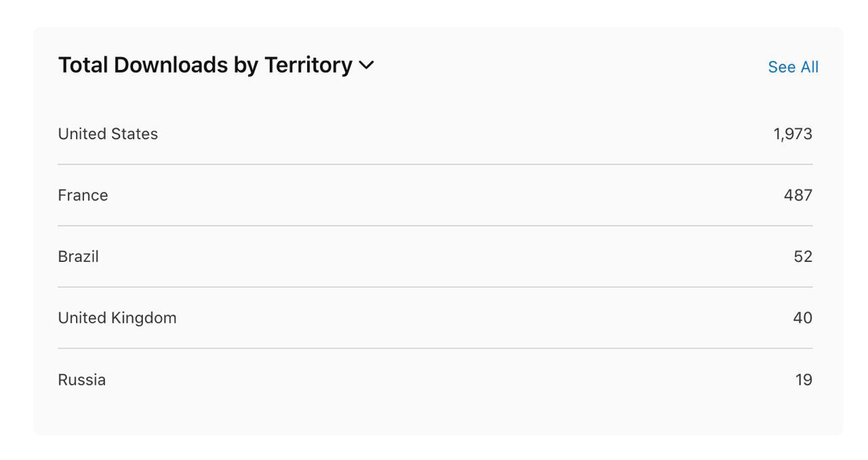Click the divider line below Brazil
This screenshot has height=460, width=868.
(x=434, y=287)
